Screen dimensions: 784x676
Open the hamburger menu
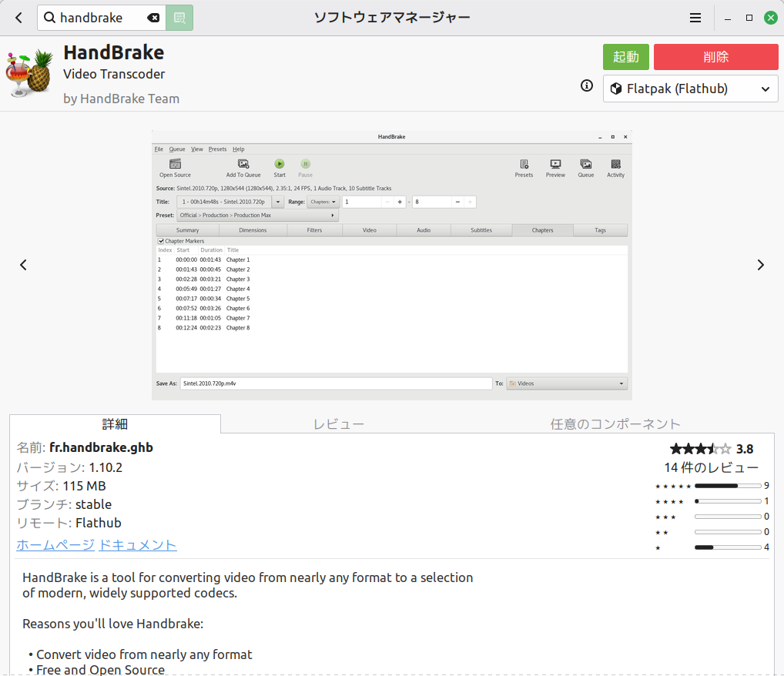(695, 17)
